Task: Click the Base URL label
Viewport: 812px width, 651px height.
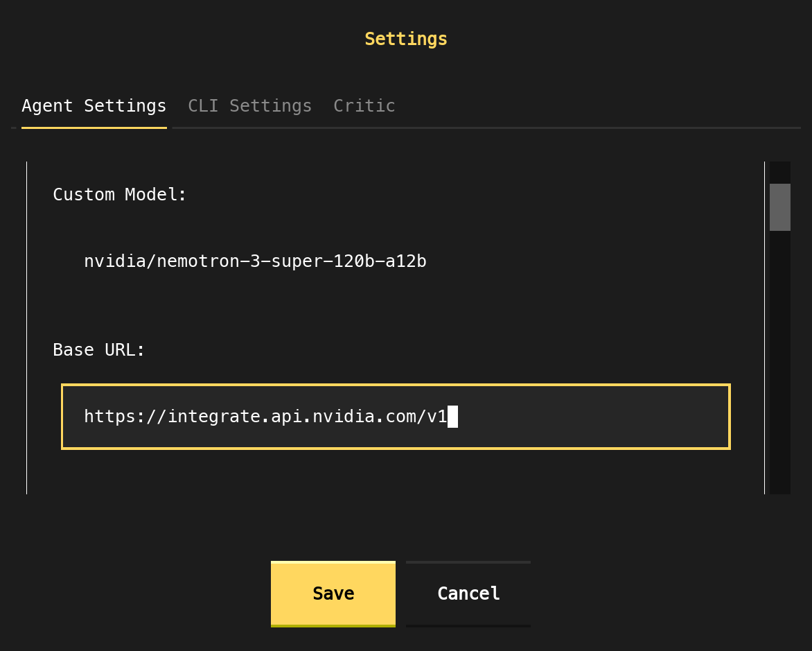Action: coord(99,350)
